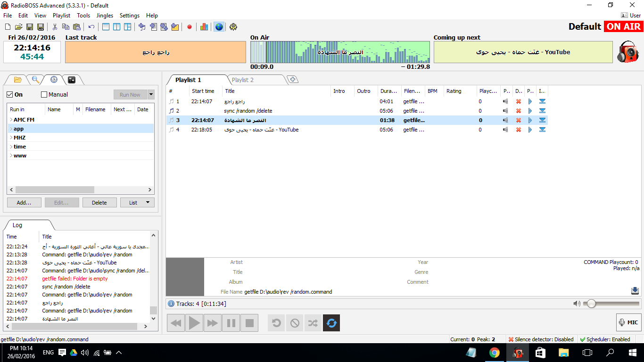Open the Jingles menu

click(105, 16)
